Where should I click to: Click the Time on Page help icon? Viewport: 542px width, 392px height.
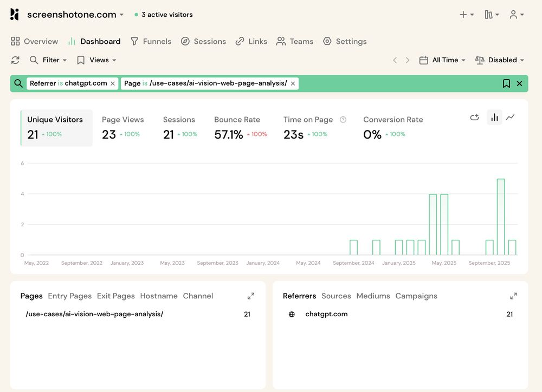(343, 120)
